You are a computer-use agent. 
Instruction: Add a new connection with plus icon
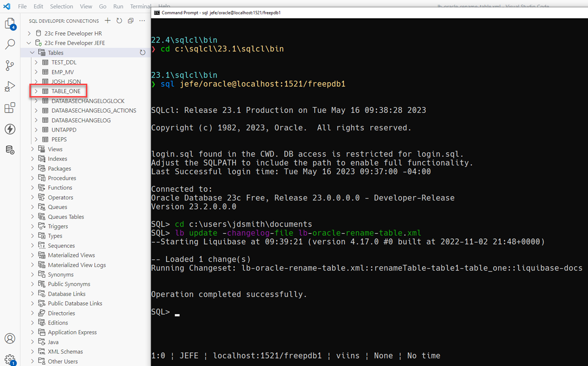click(107, 21)
